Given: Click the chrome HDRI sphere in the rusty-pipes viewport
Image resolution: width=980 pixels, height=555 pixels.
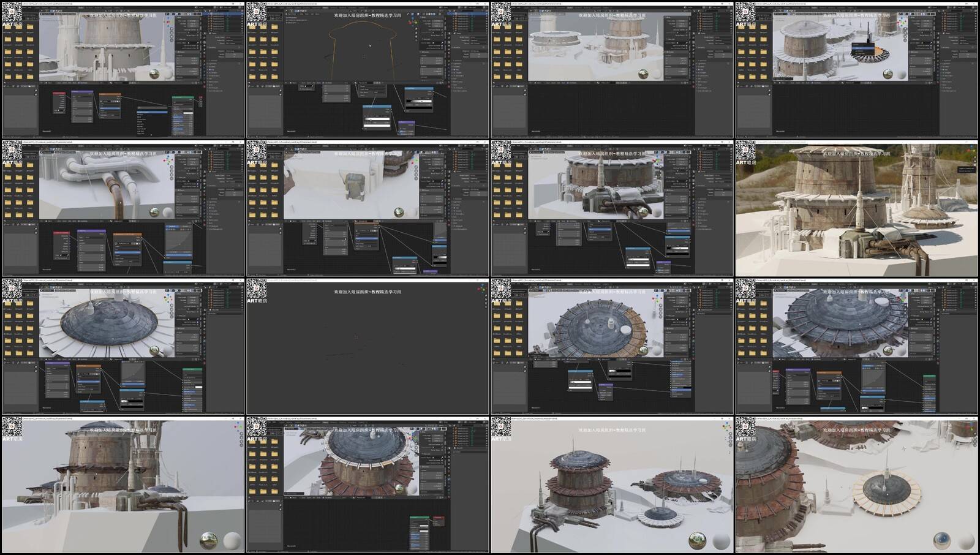Looking at the screenshot, I should pos(154,212).
